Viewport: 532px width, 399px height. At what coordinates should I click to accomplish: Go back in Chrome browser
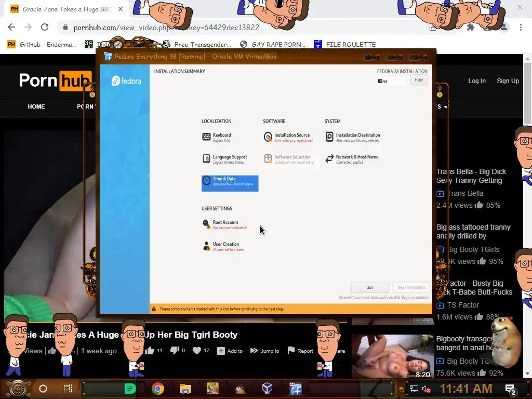click(x=11, y=27)
